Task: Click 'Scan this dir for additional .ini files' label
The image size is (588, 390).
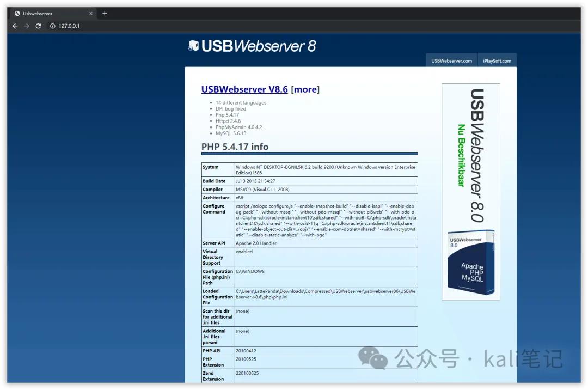Action: coord(217,317)
